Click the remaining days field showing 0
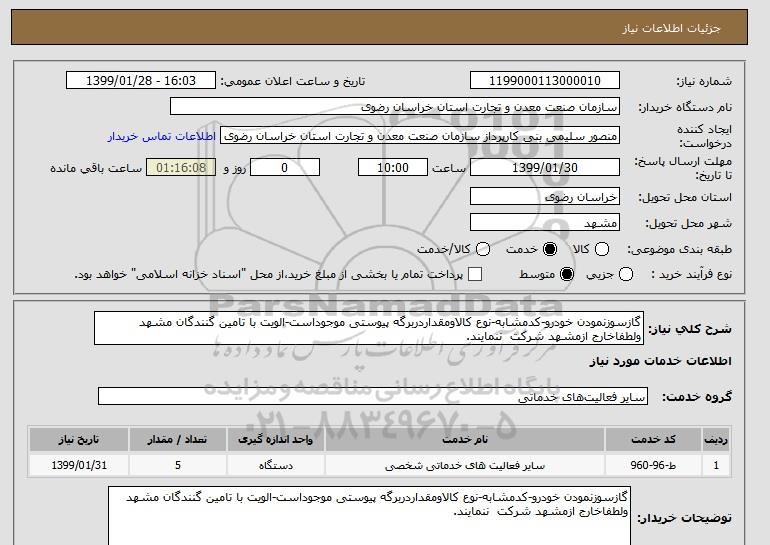The width and height of the screenshot is (770, 545). pyautogui.click(x=285, y=167)
